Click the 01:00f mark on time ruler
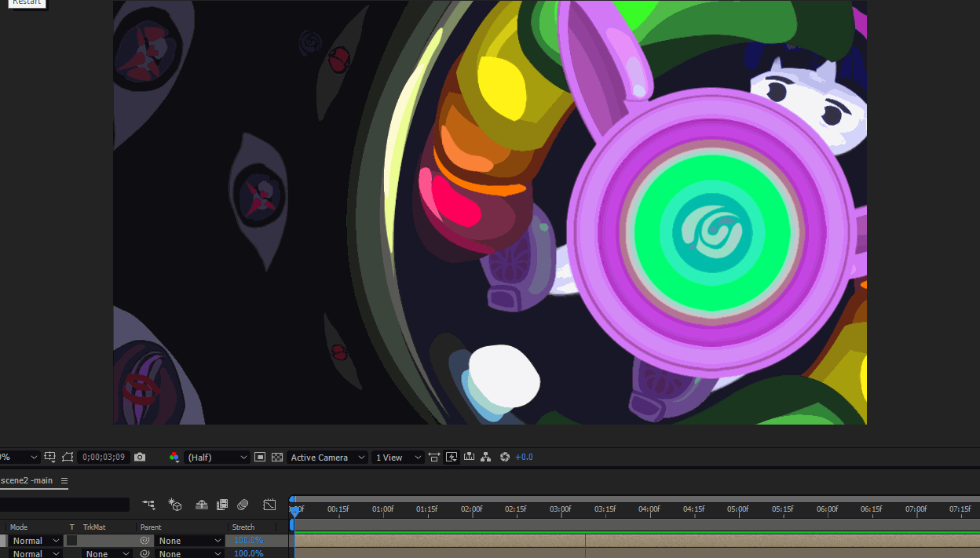Viewport: 980px width, 558px height. click(x=382, y=509)
